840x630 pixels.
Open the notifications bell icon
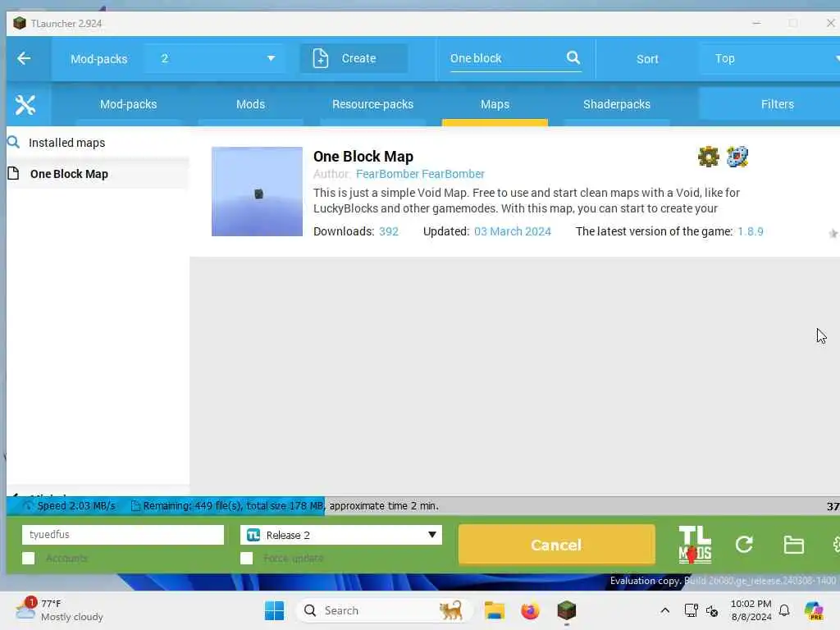pos(783,610)
